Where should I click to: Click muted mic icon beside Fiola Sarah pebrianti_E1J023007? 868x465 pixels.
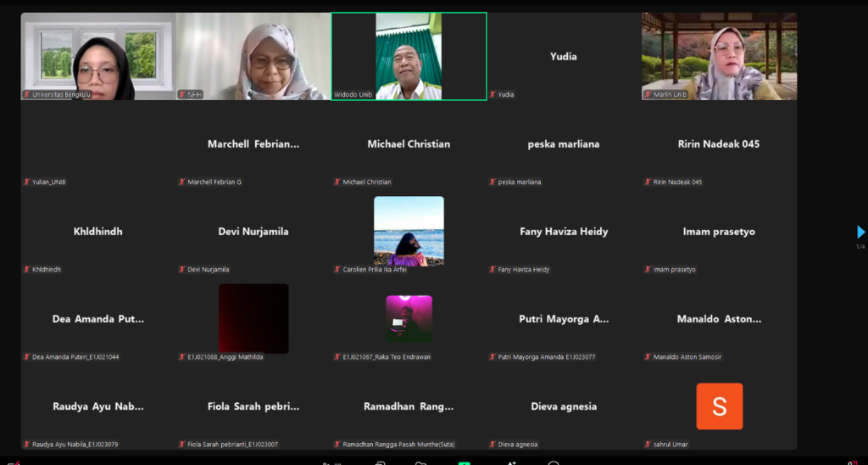click(x=181, y=445)
